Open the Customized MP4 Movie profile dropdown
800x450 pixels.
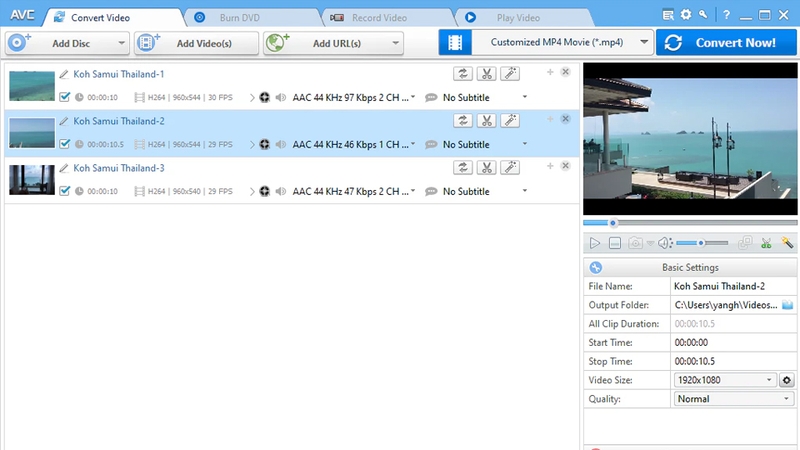point(644,42)
